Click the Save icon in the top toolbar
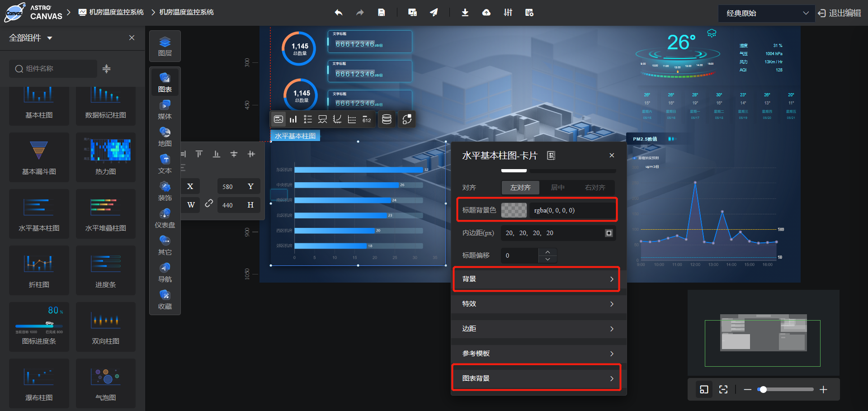The image size is (868, 411). [x=382, y=12]
